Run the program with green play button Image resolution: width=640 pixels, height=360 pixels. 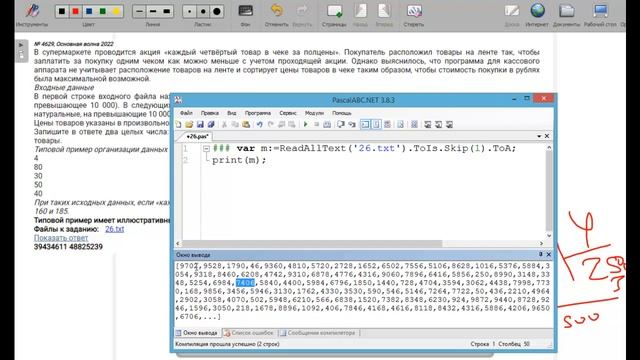tap(305, 124)
